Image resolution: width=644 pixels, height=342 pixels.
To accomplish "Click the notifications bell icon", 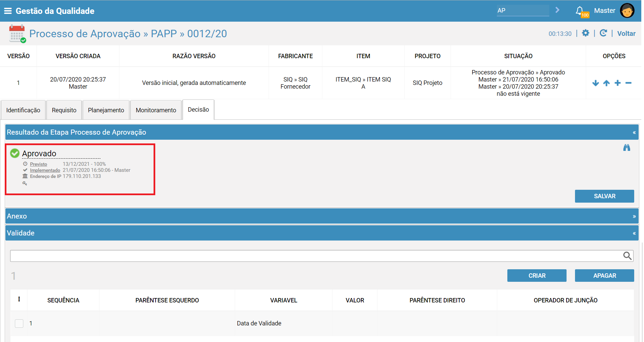I will pyautogui.click(x=580, y=10).
